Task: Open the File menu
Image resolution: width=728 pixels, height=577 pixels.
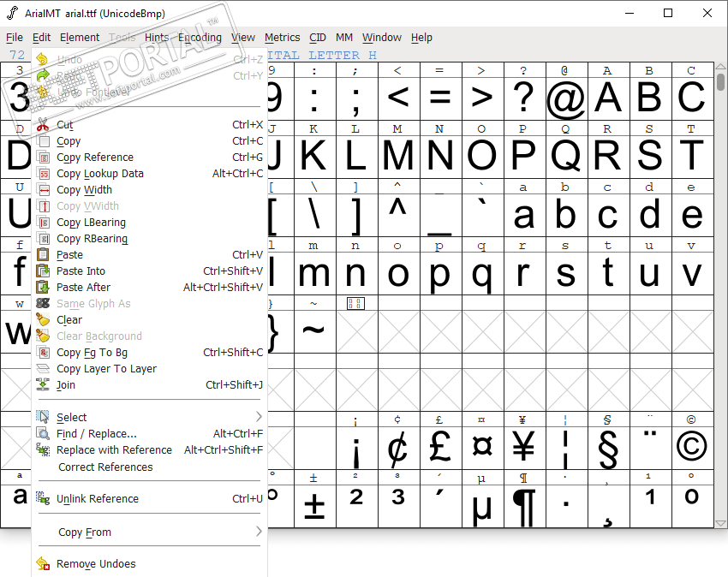Action: (x=15, y=37)
